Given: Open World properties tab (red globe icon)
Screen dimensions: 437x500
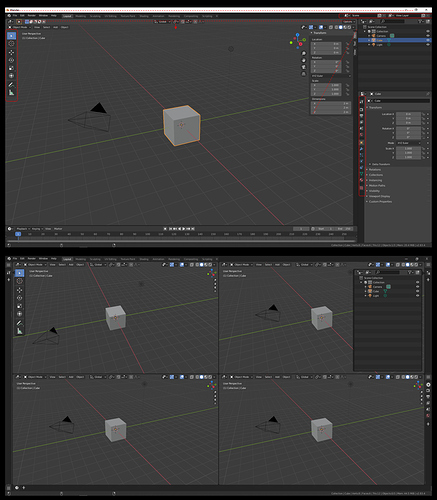Looking at the screenshot, I should click(361, 135).
